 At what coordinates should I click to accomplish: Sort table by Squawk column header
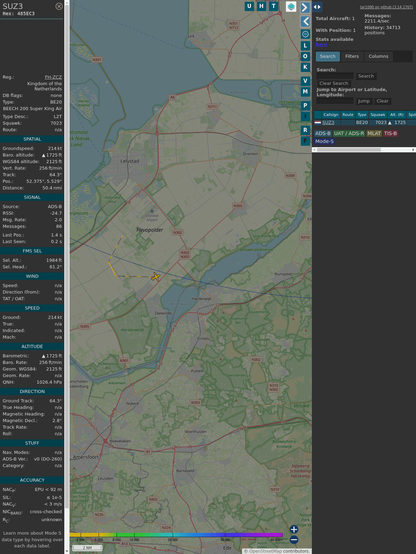(378, 115)
